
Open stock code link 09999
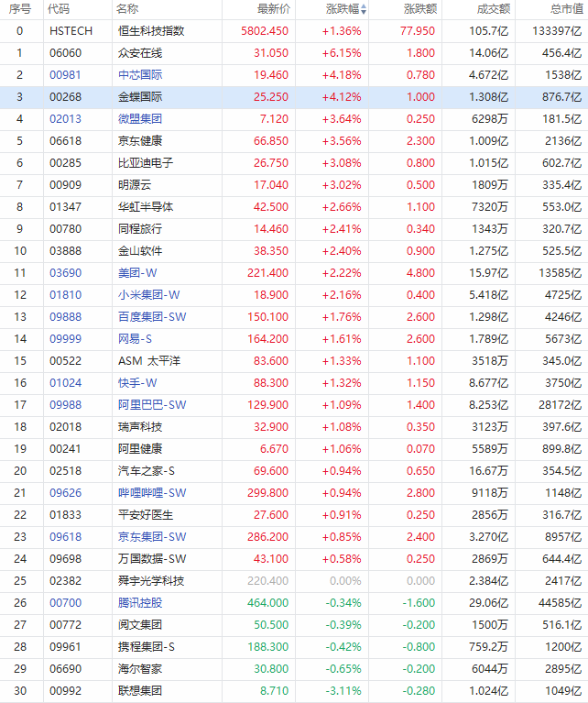[x=65, y=338]
